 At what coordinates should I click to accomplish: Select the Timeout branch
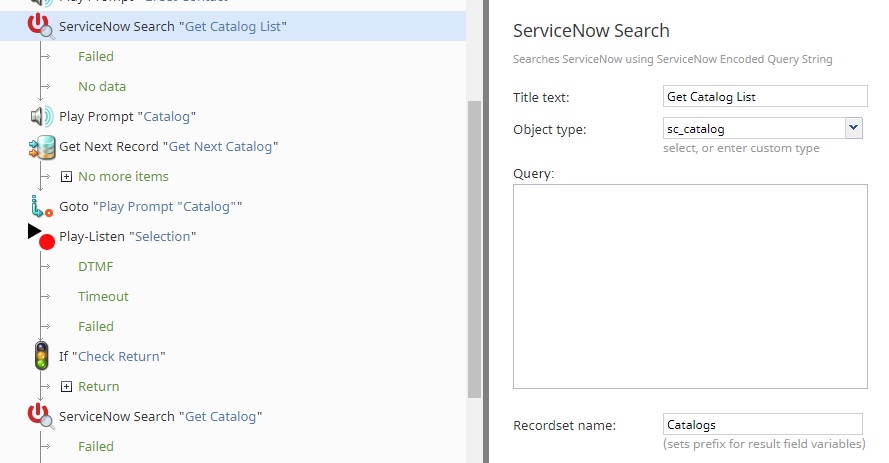[103, 297]
